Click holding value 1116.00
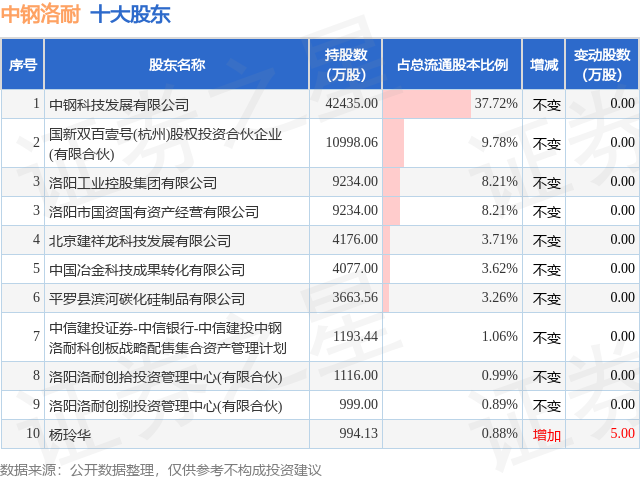 click(356, 375)
